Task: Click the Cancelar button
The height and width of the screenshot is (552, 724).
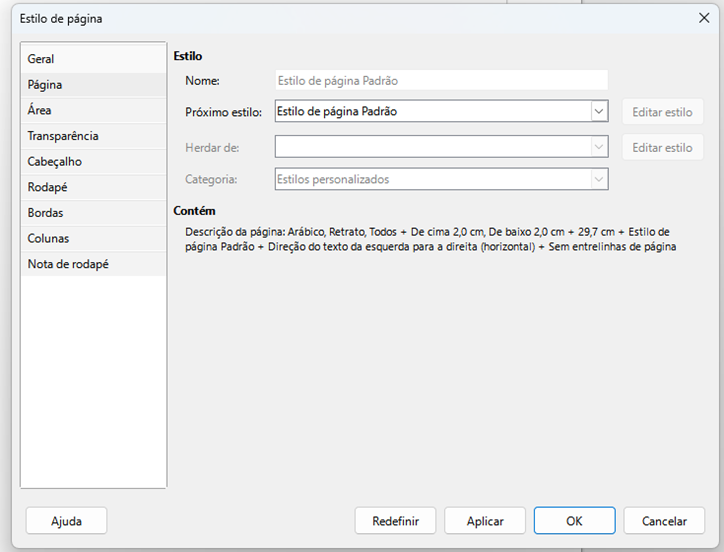Action: [x=664, y=521]
